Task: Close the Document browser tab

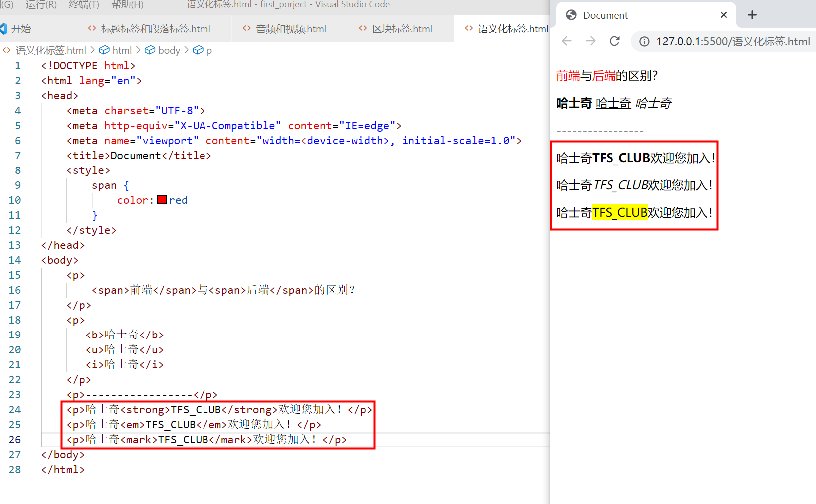Action: point(724,15)
